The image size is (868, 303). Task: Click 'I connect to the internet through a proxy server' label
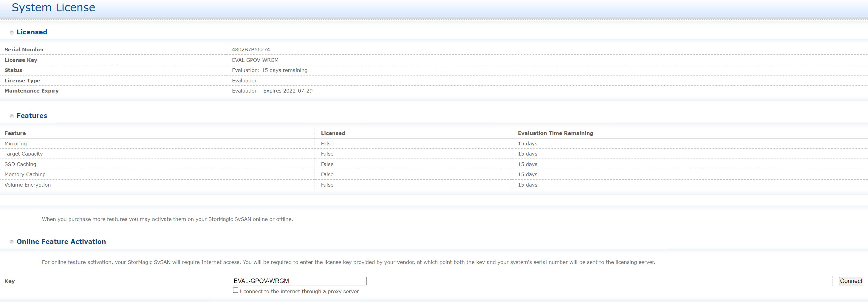pos(299,292)
